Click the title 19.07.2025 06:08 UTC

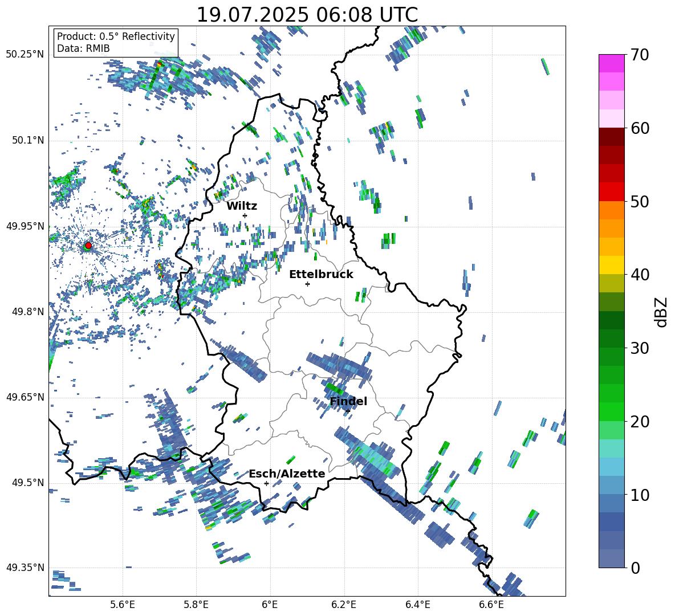click(x=307, y=15)
